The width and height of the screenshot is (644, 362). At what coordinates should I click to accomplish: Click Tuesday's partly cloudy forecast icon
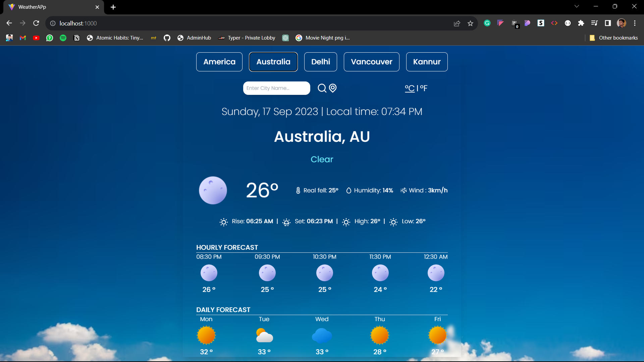tap(264, 336)
